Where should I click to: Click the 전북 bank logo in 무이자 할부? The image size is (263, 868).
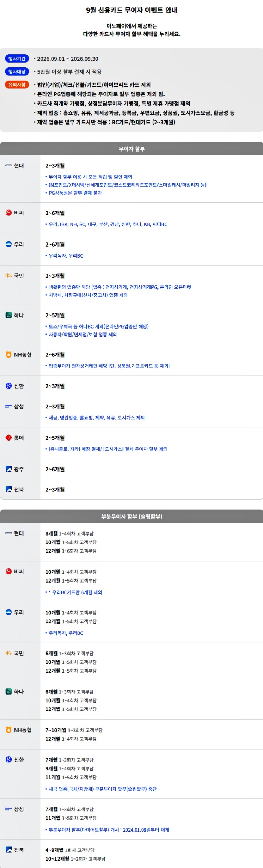tap(9, 489)
